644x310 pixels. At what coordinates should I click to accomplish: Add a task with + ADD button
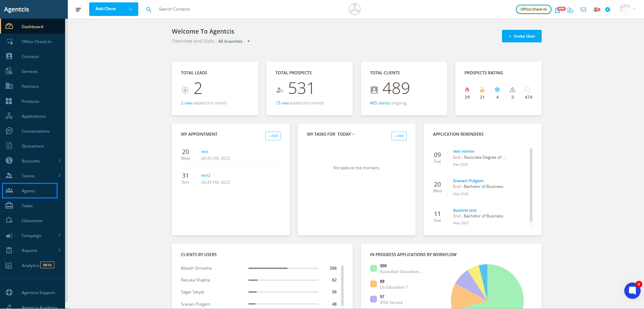click(399, 136)
